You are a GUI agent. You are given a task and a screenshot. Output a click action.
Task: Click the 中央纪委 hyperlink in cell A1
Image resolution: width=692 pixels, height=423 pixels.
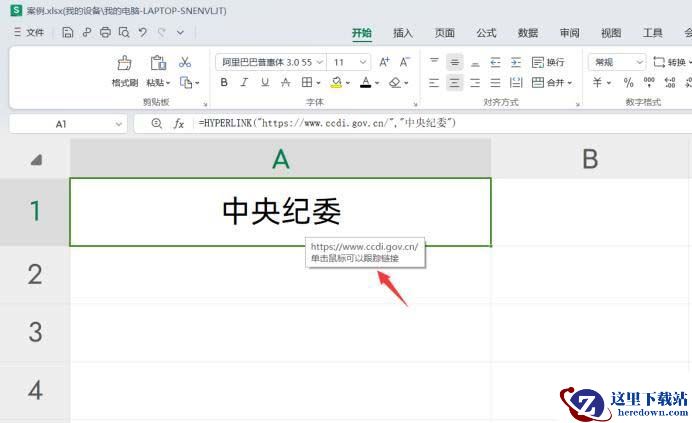(281, 211)
